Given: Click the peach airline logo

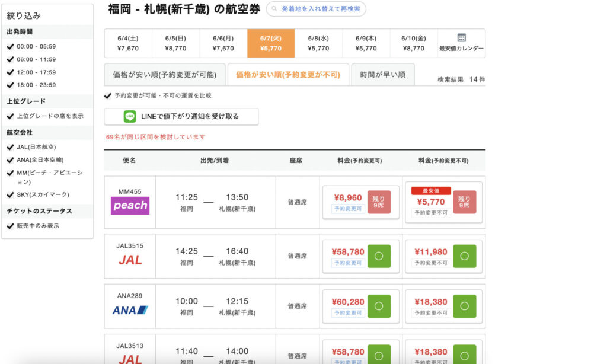Looking at the screenshot, I should pyautogui.click(x=130, y=205).
